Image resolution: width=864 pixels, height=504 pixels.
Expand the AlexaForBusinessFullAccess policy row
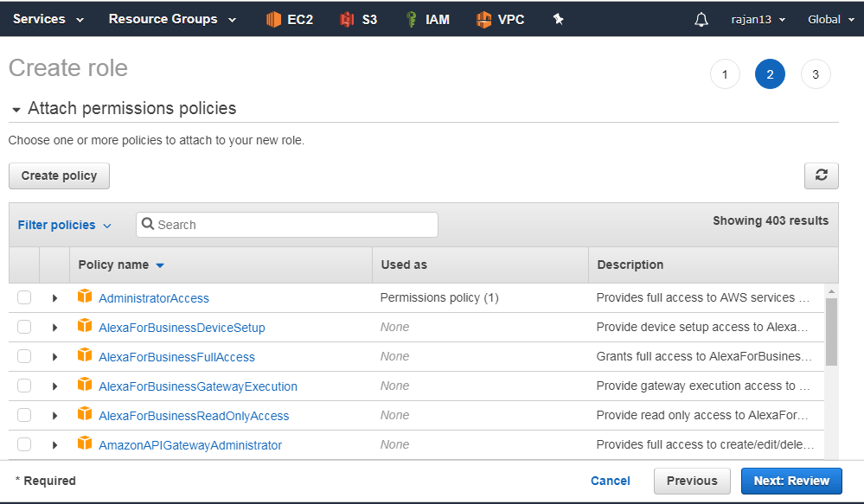point(54,357)
